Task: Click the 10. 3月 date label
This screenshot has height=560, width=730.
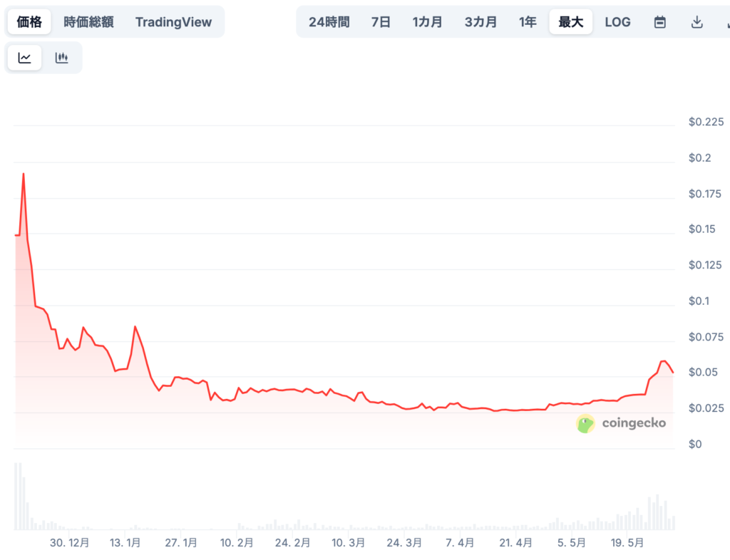Action: (x=348, y=543)
